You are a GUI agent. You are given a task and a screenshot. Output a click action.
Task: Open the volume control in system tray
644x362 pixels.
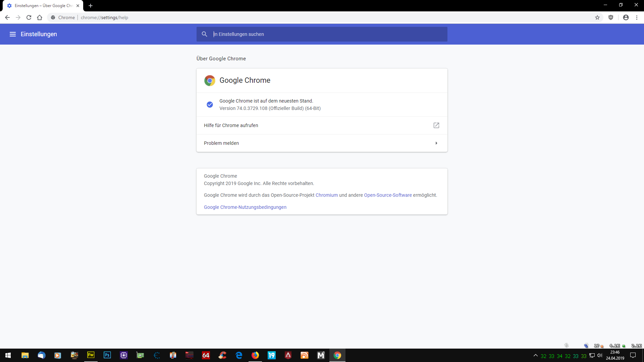point(600,355)
